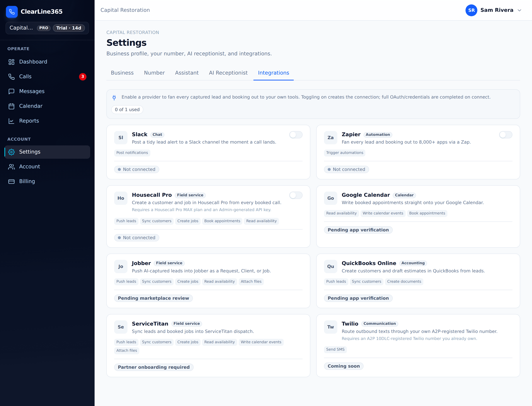This screenshot has height=406, width=532.
Task: Click the Messages chat bubble icon
Action: tap(11, 91)
